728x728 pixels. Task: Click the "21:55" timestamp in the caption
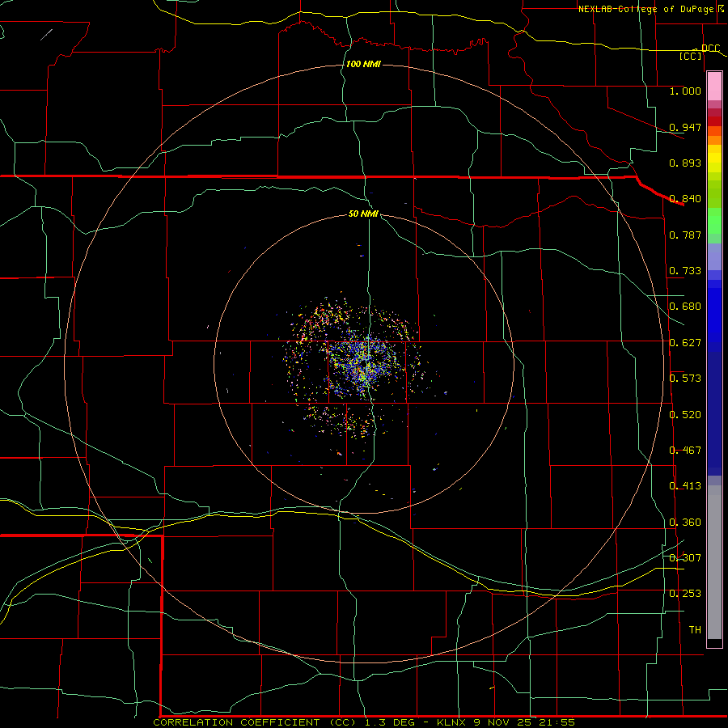click(x=557, y=722)
